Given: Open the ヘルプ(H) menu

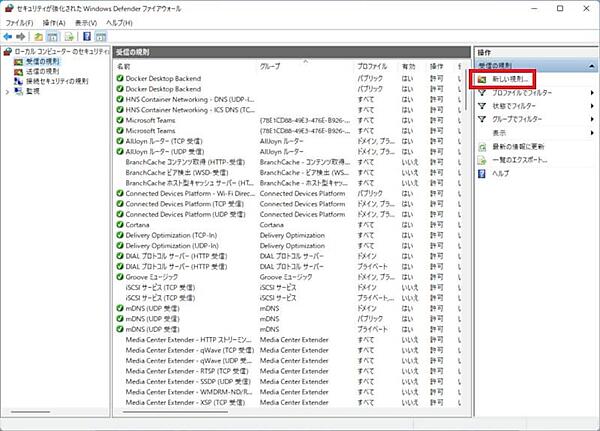Looking at the screenshot, I should click(x=119, y=23).
